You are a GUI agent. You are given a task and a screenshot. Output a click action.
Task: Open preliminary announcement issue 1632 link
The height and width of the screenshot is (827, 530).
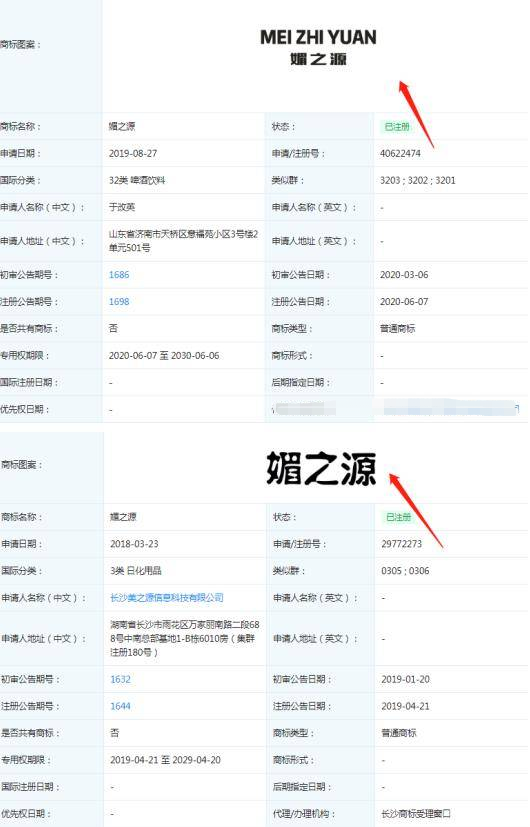click(x=120, y=679)
